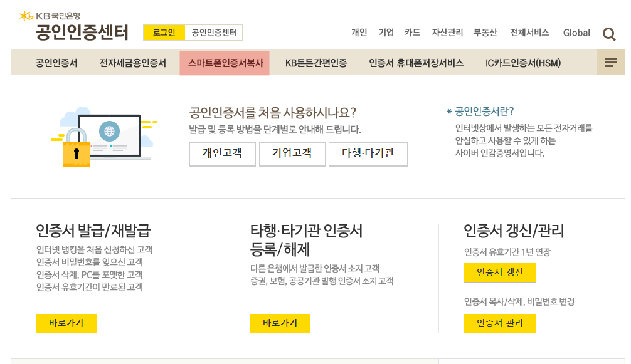Click the 타행·타기관 인증서 등록/해제 heading
The width and height of the screenshot is (631, 364).
tap(306, 240)
